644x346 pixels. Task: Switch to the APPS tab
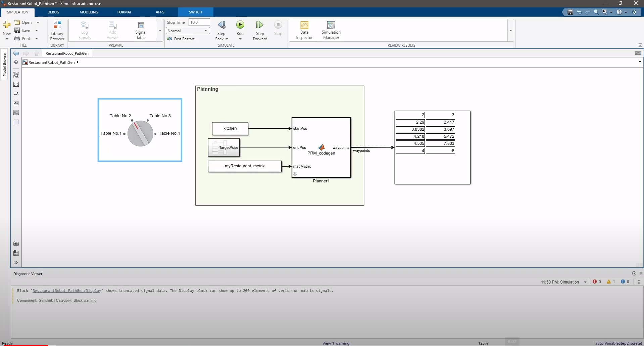coord(160,12)
